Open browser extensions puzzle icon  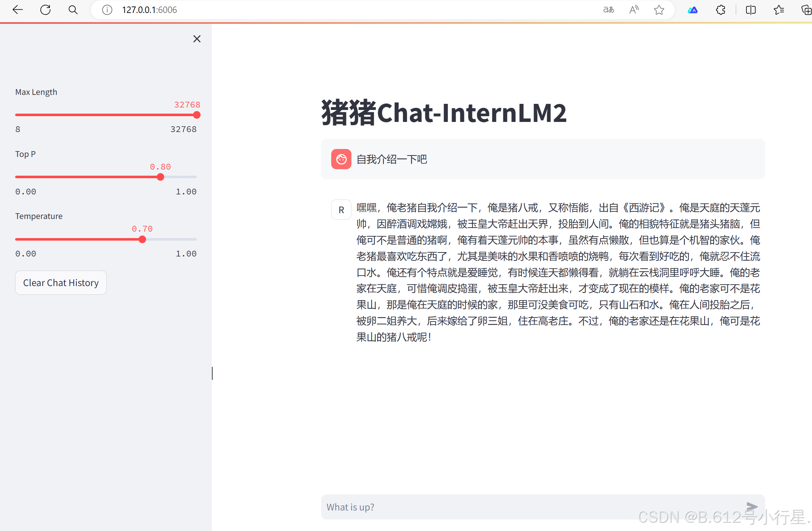click(720, 10)
